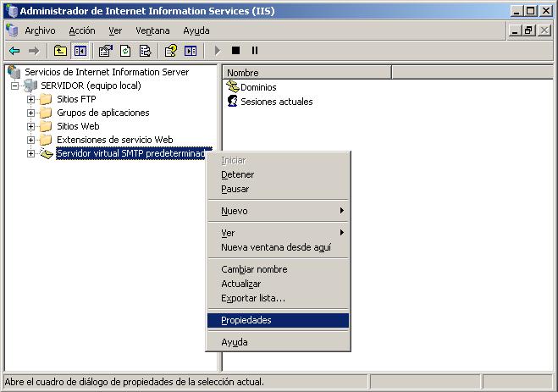Select Detener from the context menu
558x392 pixels.
237,174
